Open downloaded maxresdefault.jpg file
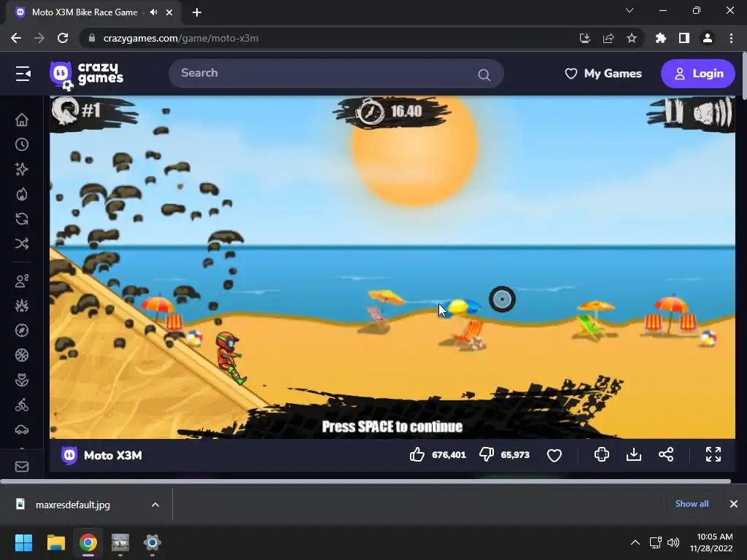Image resolution: width=747 pixels, height=560 pixels. [x=72, y=505]
